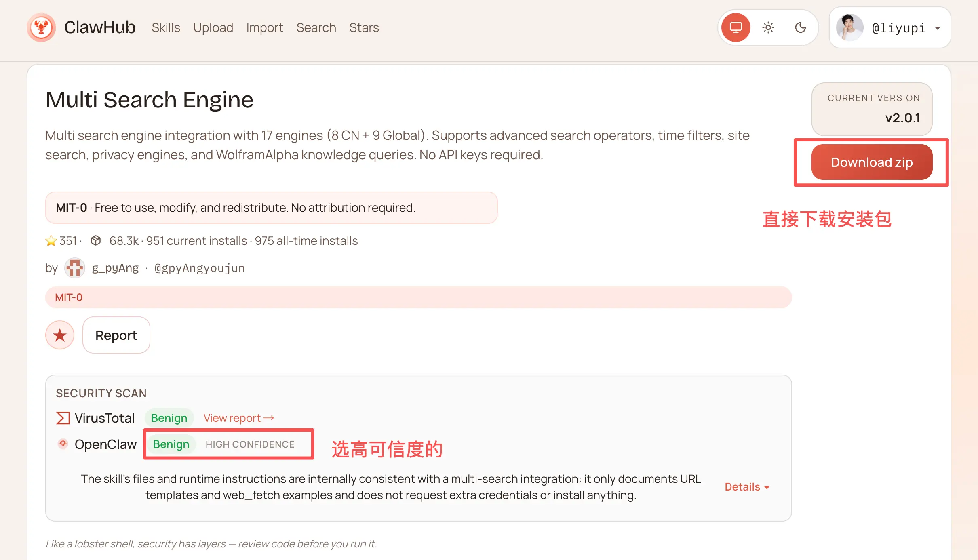This screenshot has height=560, width=978.
Task: Open the Search nav link
Action: [316, 27]
